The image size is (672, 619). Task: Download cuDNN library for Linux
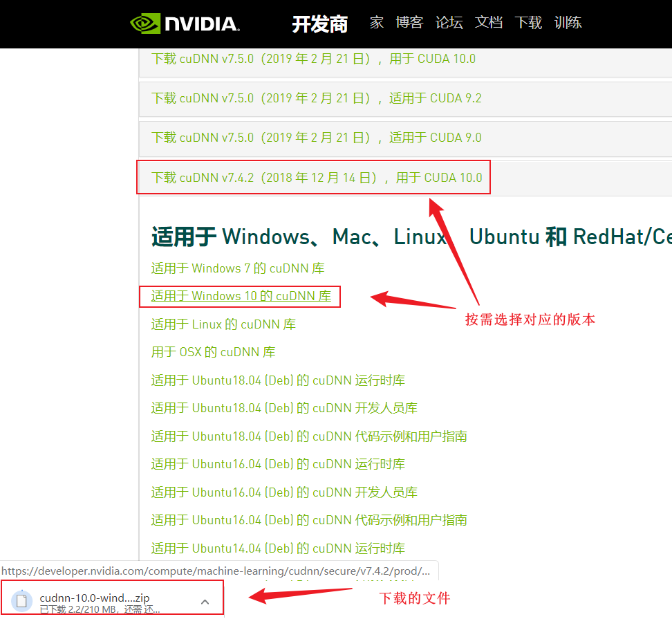[223, 324]
